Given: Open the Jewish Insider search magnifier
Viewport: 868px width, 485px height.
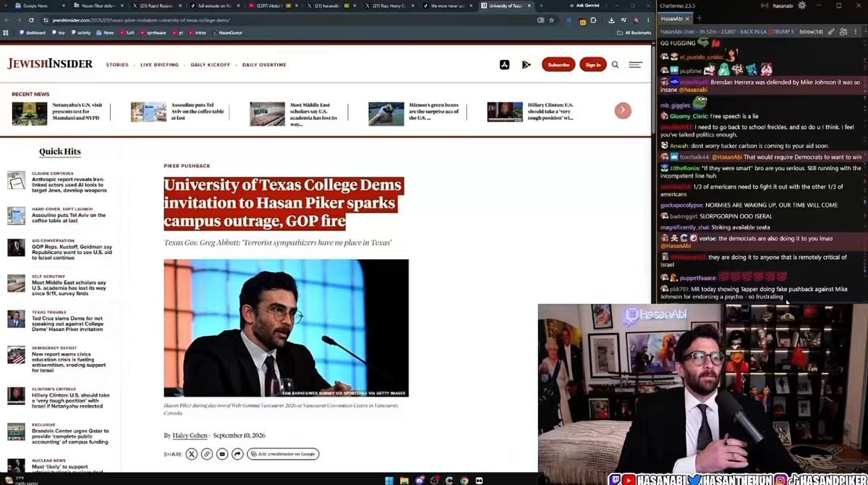Looking at the screenshot, I should pos(616,64).
